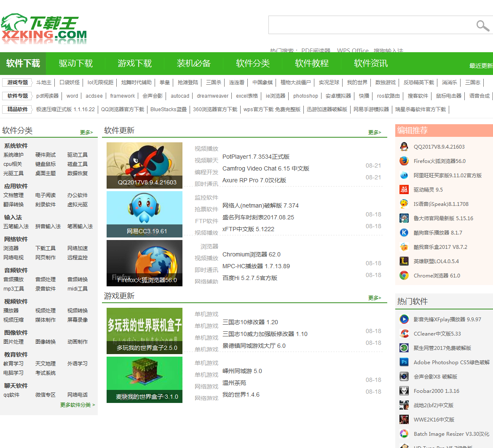Expand 更多> beside 软件分类 heading
The image size is (493, 448).
[86, 132]
